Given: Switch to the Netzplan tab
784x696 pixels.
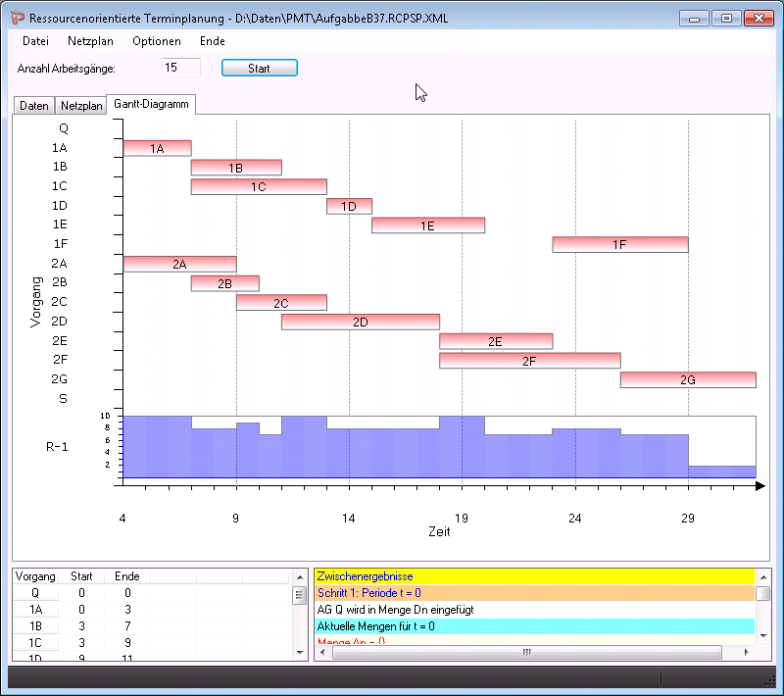Looking at the screenshot, I should coord(80,106).
